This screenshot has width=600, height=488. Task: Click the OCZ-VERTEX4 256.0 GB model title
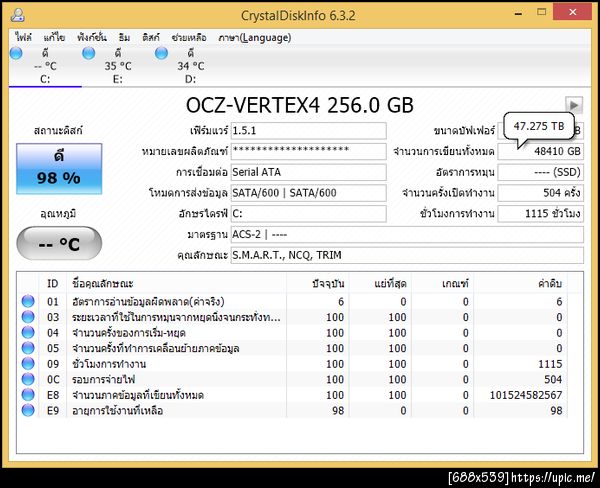[300, 105]
